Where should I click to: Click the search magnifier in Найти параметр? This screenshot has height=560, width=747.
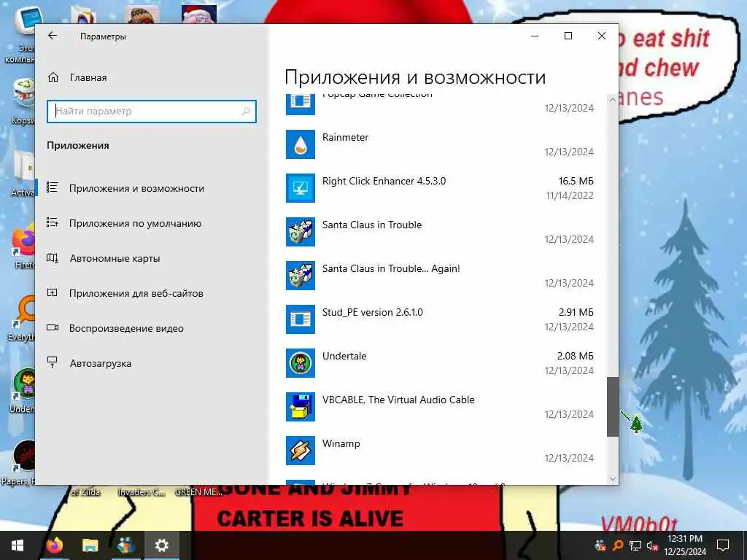pos(246,112)
